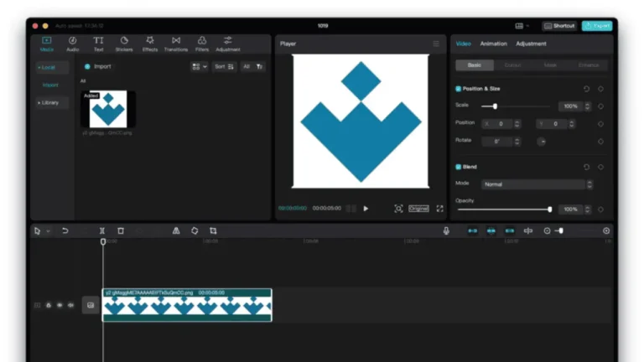Click the Export button
Viewport: 644px width, 362px height.
pyautogui.click(x=597, y=26)
